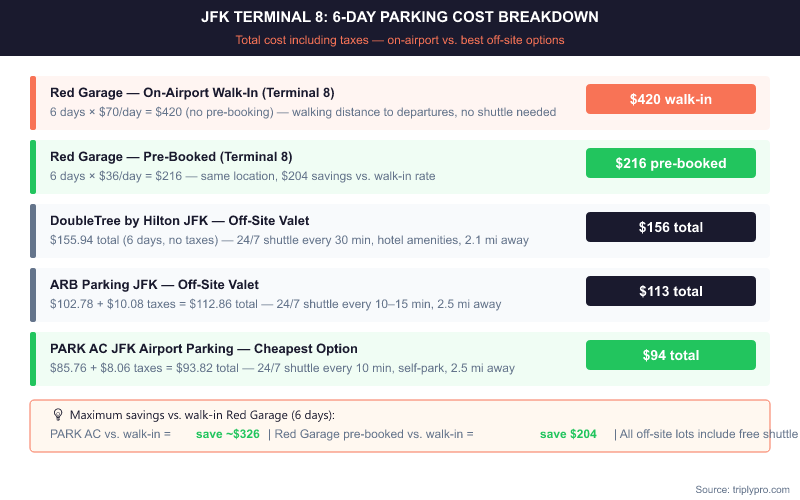Click the lightbulb icon in savings box
Image resolution: width=800 pixels, height=500 pixels.
[x=58, y=414]
